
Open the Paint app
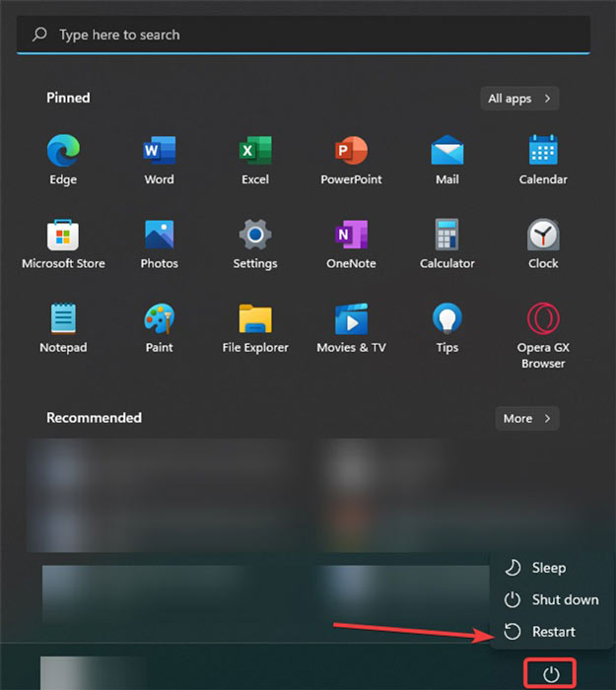click(x=160, y=328)
